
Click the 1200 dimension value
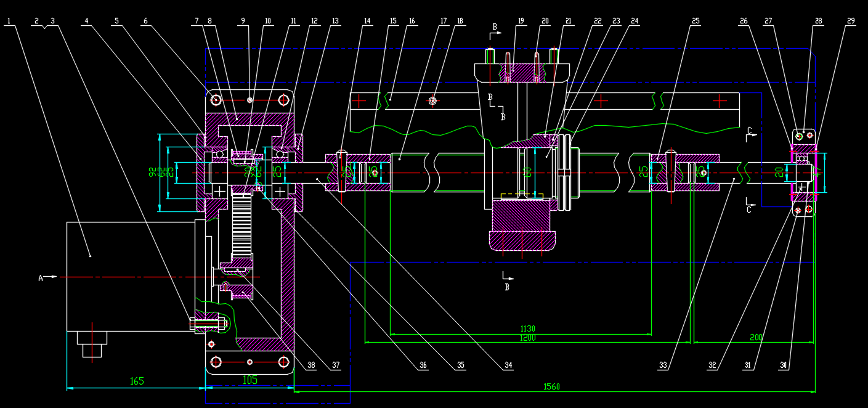pyautogui.click(x=527, y=338)
